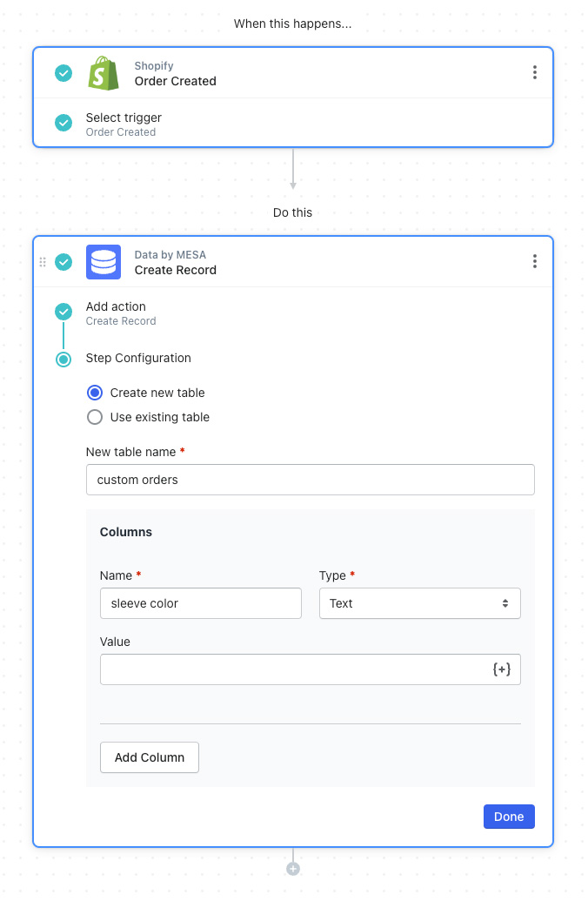Select the Create new table radio button
The image size is (588, 901).
(95, 393)
